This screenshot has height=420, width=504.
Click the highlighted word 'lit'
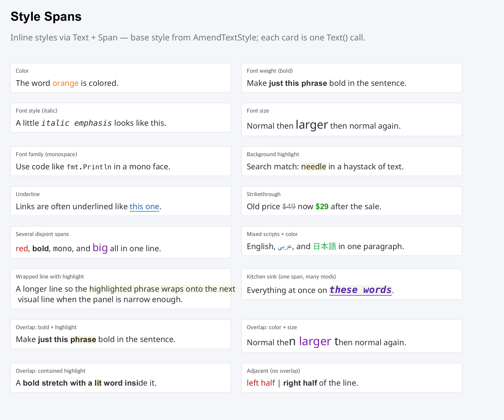click(98, 383)
